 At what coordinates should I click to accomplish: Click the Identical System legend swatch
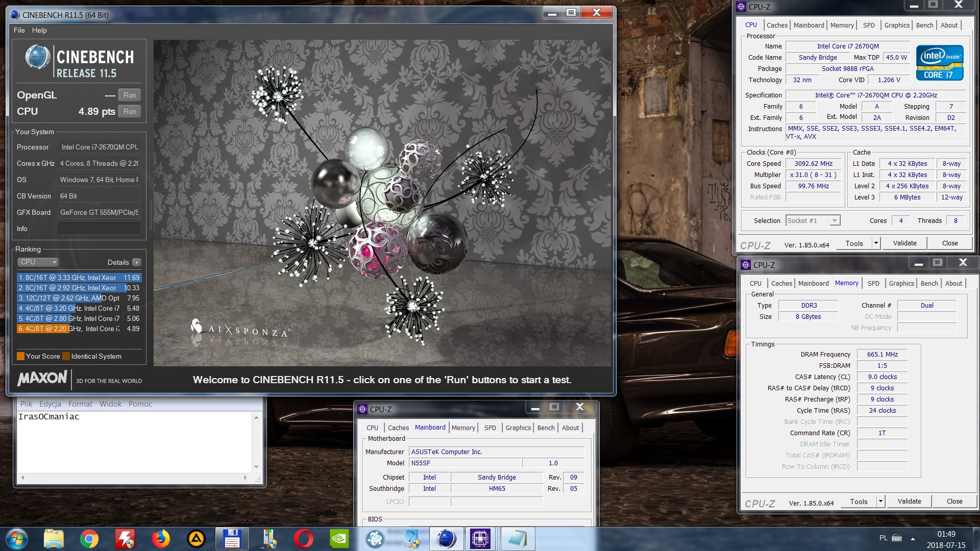(x=66, y=356)
